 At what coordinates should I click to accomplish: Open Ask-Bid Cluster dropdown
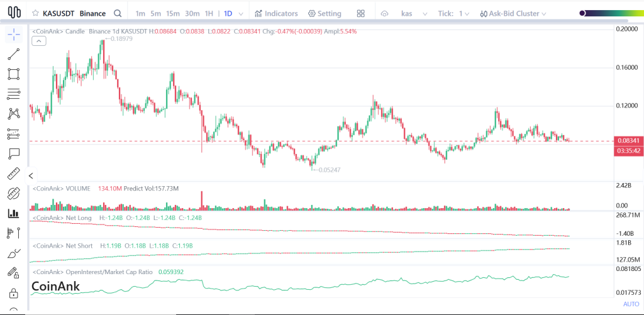coord(513,14)
